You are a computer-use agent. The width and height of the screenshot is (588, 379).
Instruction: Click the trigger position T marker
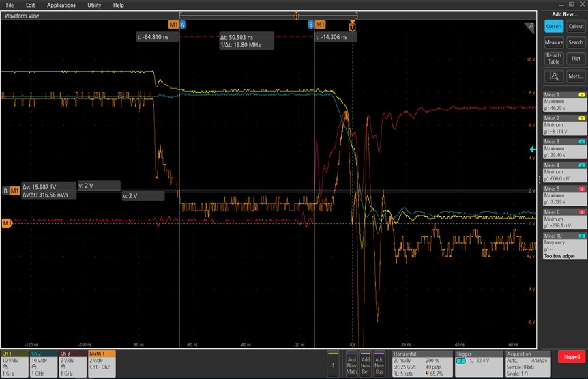(352, 26)
